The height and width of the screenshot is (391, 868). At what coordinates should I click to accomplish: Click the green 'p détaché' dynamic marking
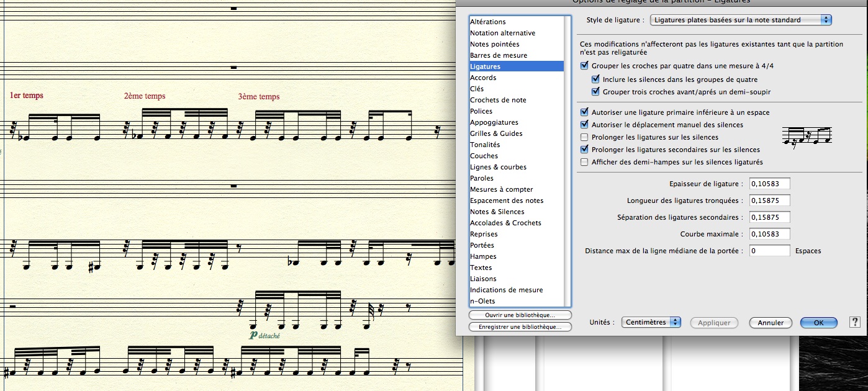click(x=264, y=335)
